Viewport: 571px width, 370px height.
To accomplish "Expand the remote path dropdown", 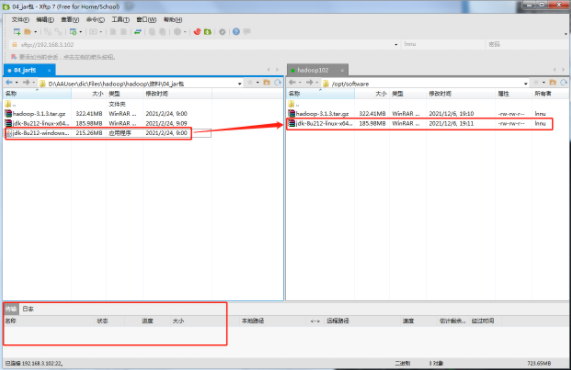I will [x=526, y=83].
